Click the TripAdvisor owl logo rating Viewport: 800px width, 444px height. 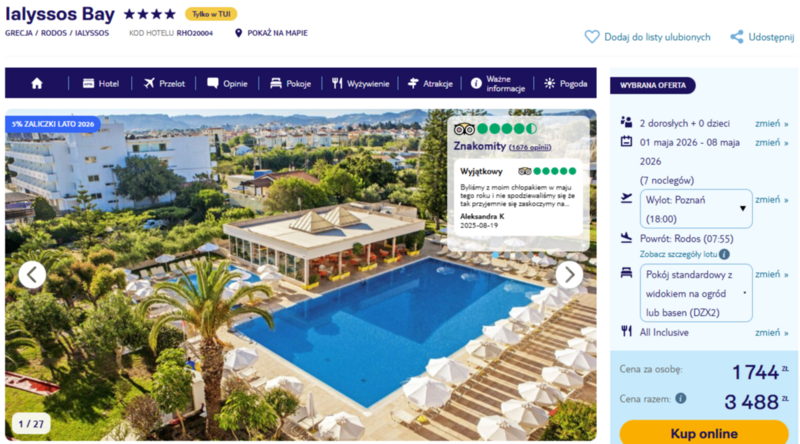(464, 129)
